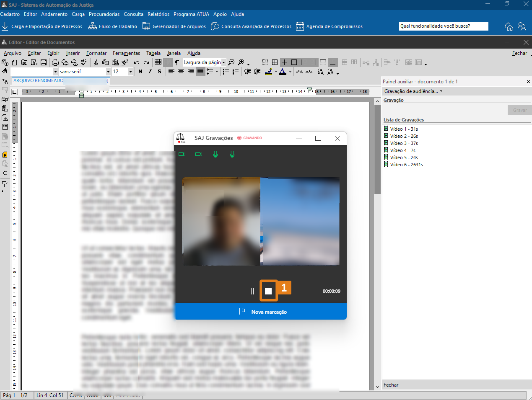Close the Painel auxiliar panel

click(x=528, y=82)
